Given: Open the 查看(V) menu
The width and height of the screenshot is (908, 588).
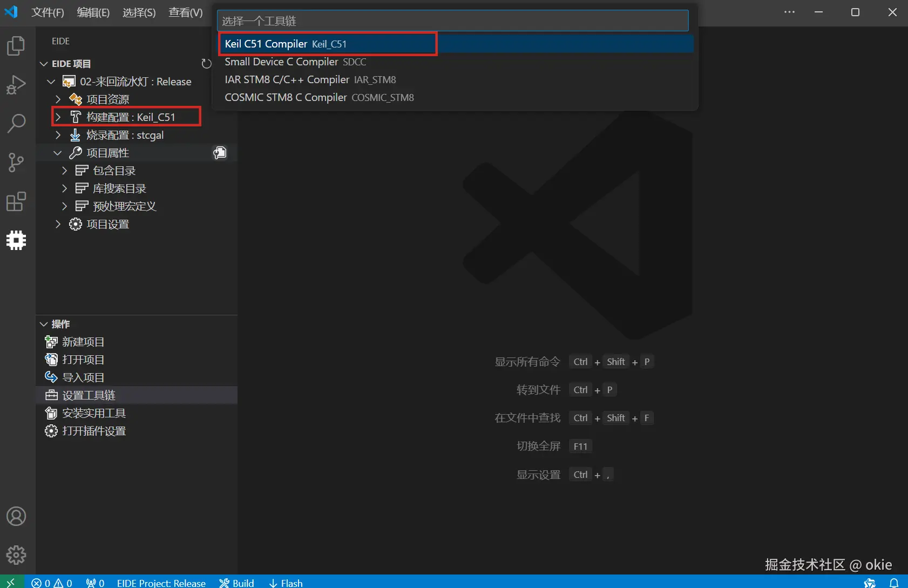Looking at the screenshot, I should point(185,12).
